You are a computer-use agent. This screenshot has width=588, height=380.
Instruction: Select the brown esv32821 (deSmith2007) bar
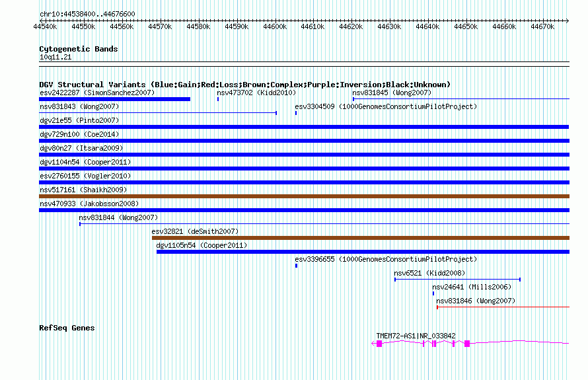click(361, 238)
